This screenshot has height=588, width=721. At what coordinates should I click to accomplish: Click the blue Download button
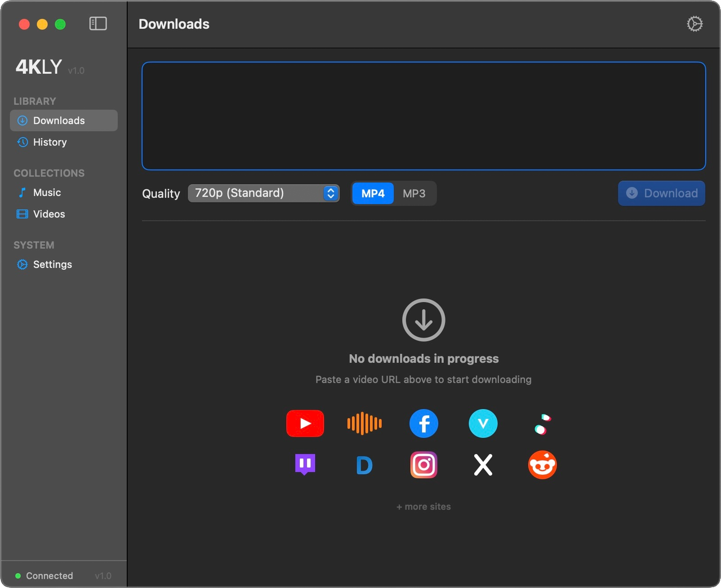tap(662, 193)
